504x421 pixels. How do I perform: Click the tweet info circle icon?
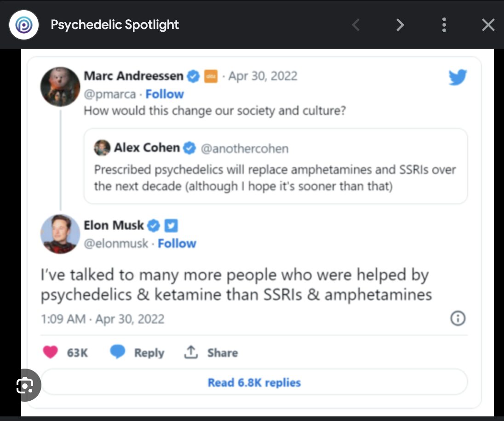tap(458, 319)
